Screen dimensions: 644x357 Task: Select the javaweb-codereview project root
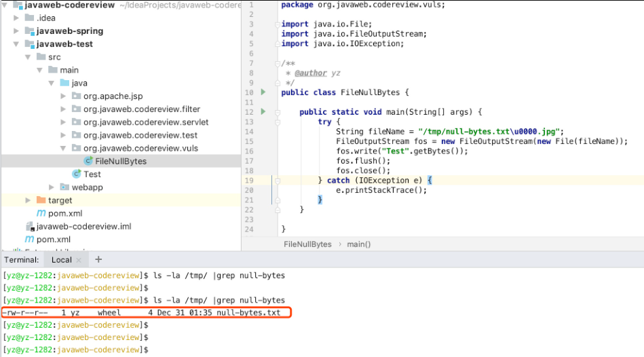click(x=69, y=5)
